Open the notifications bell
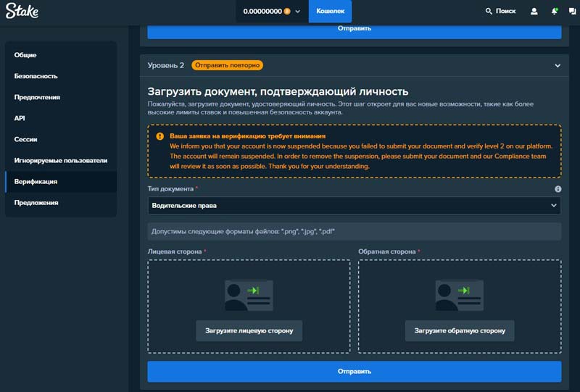 pos(555,12)
